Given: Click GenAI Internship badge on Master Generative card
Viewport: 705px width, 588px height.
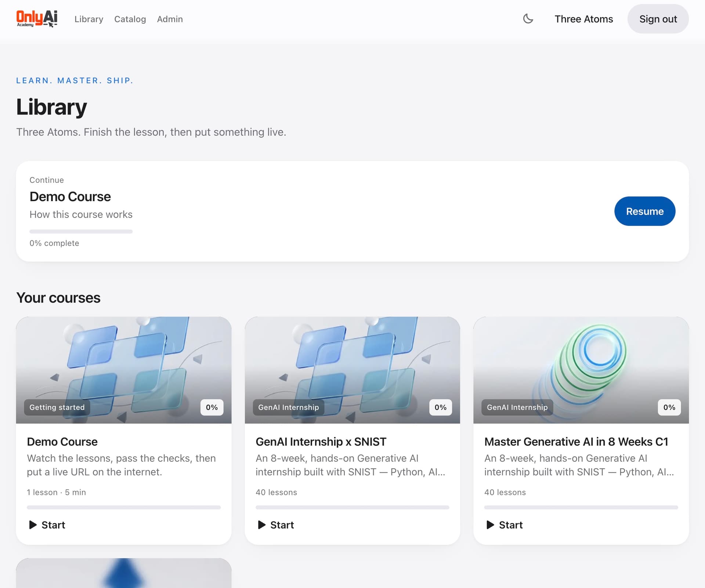Looking at the screenshot, I should [517, 407].
